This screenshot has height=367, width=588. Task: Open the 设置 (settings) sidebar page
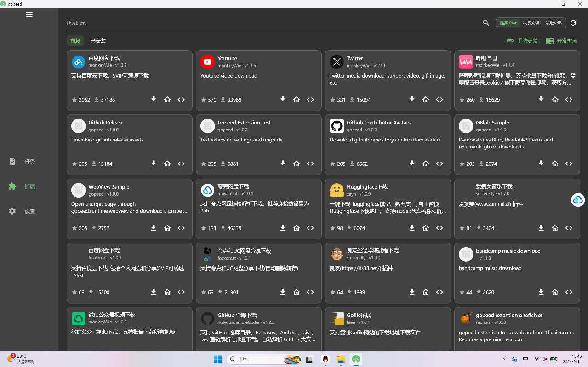click(29, 211)
